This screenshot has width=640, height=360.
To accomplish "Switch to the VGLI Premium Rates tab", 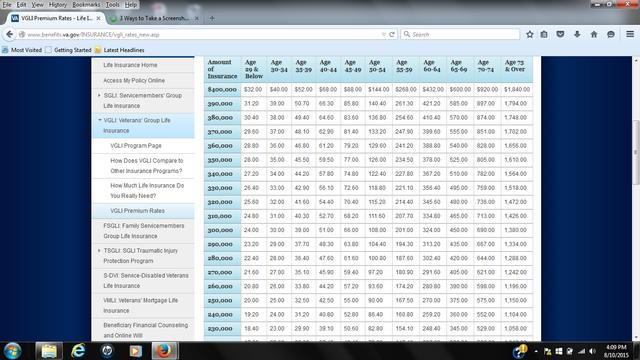I will coord(57,18).
